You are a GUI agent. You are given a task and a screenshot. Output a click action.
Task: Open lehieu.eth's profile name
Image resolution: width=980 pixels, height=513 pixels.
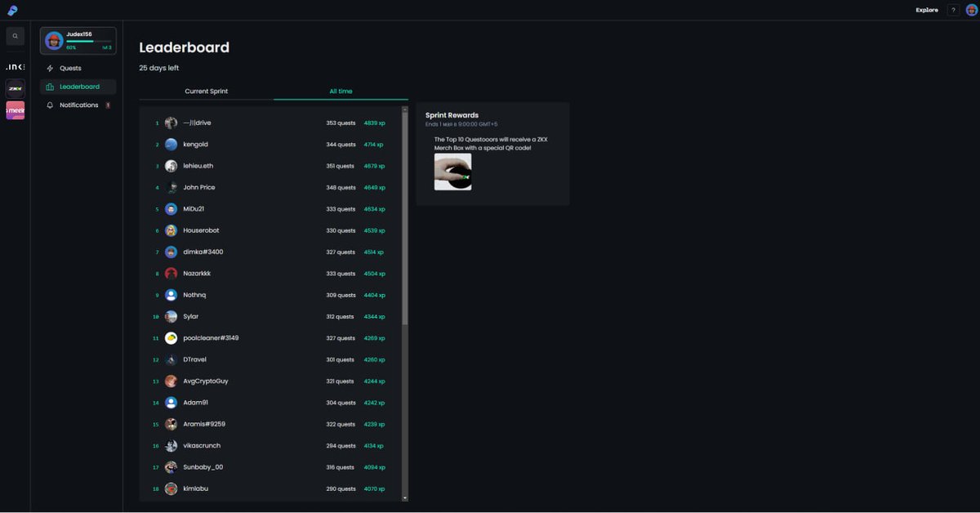tap(198, 166)
